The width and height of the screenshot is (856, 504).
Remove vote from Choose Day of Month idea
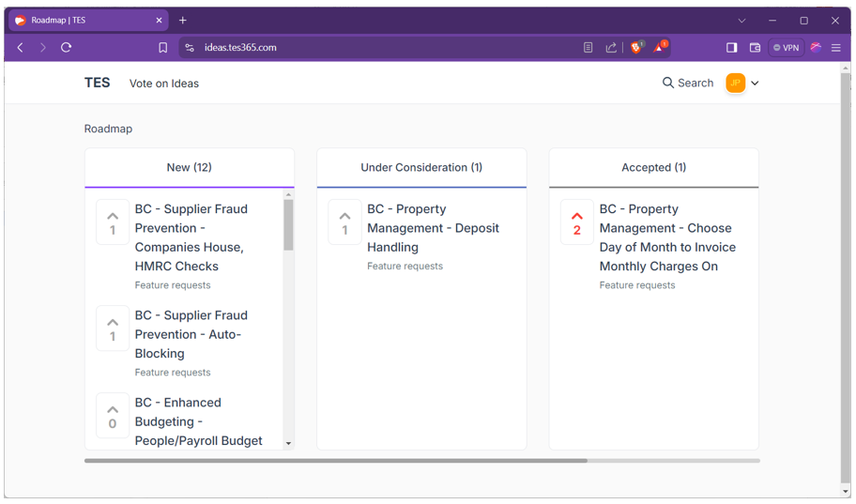coord(576,222)
